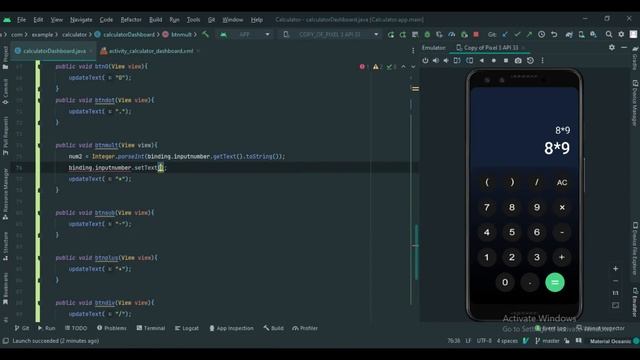Click Git Rollback undo arrow icon
Viewport: 640px width, 360px height.
[554, 35]
